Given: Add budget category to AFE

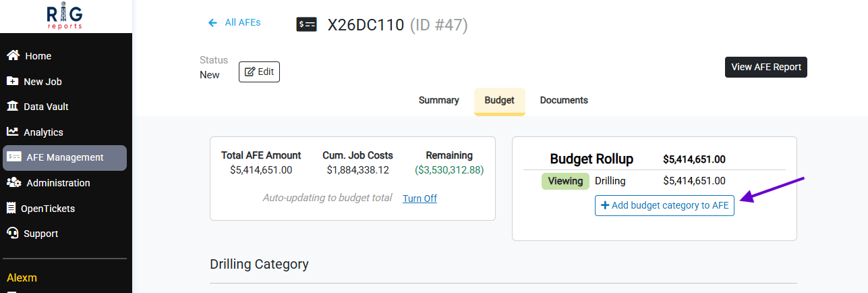Looking at the screenshot, I should click(664, 205).
